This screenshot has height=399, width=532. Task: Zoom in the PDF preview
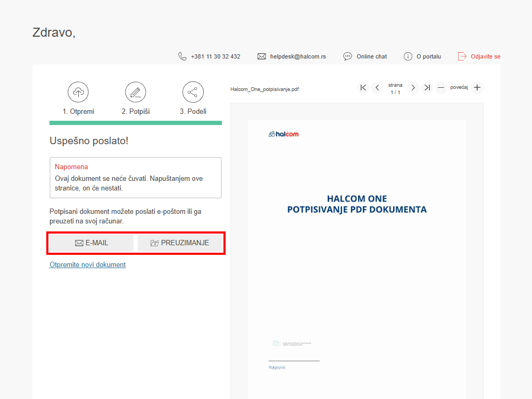pyautogui.click(x=477, y=88)
